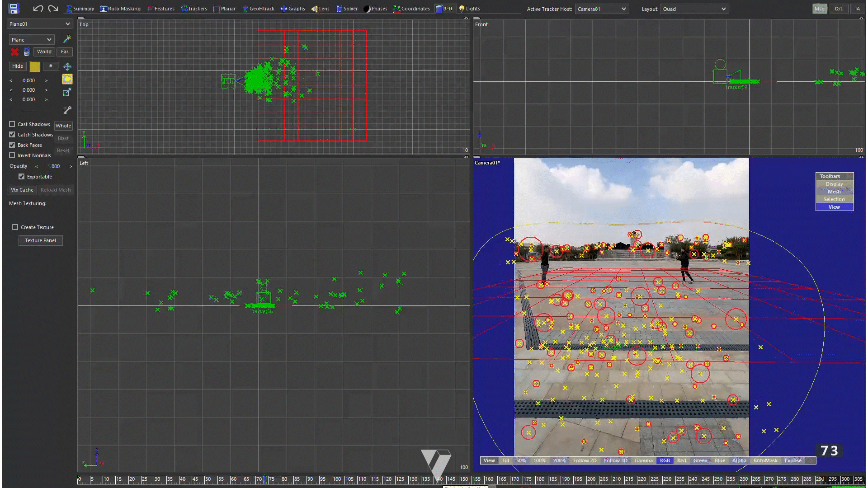Click the key icon below scale tool

pos(67,110)
